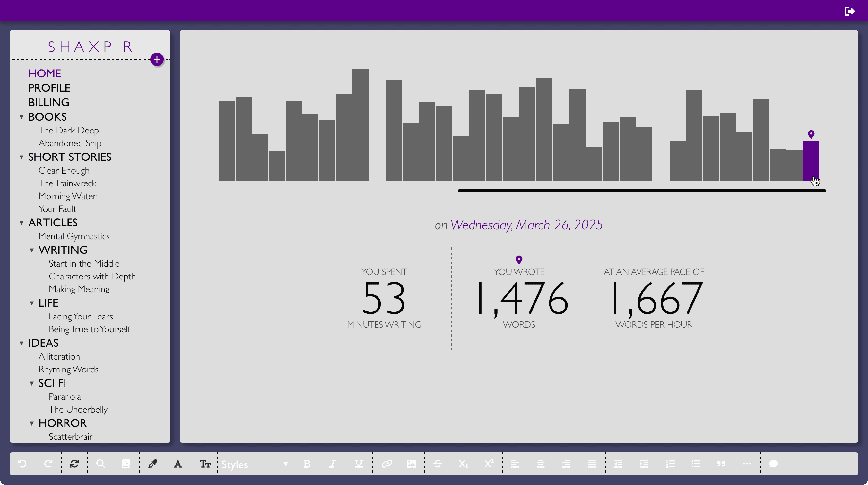
Task: Add a comment
Action: (x=773, y=464)
